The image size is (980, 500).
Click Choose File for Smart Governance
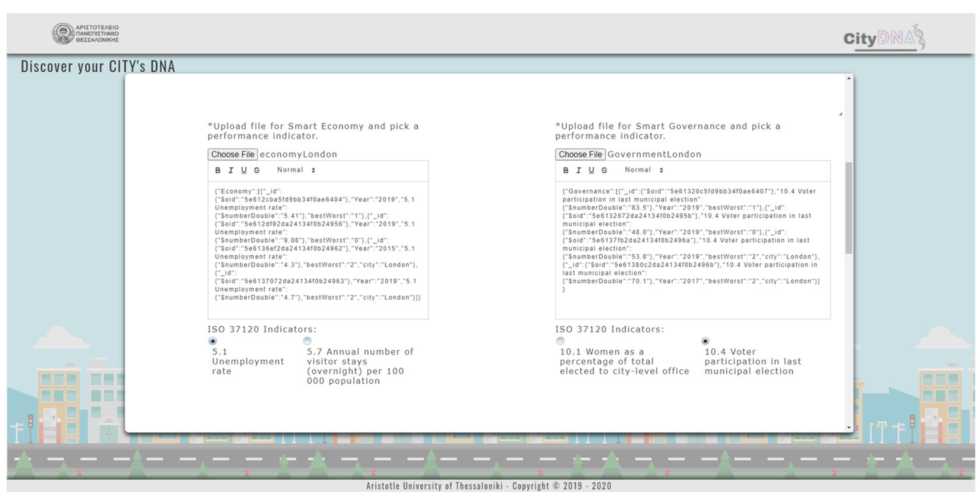pos(580,154)
